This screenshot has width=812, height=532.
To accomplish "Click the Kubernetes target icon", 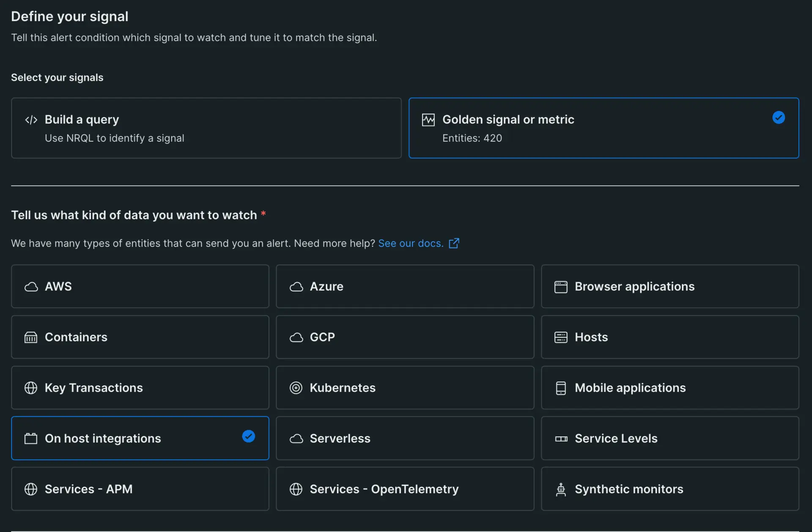I will [296, 388].
